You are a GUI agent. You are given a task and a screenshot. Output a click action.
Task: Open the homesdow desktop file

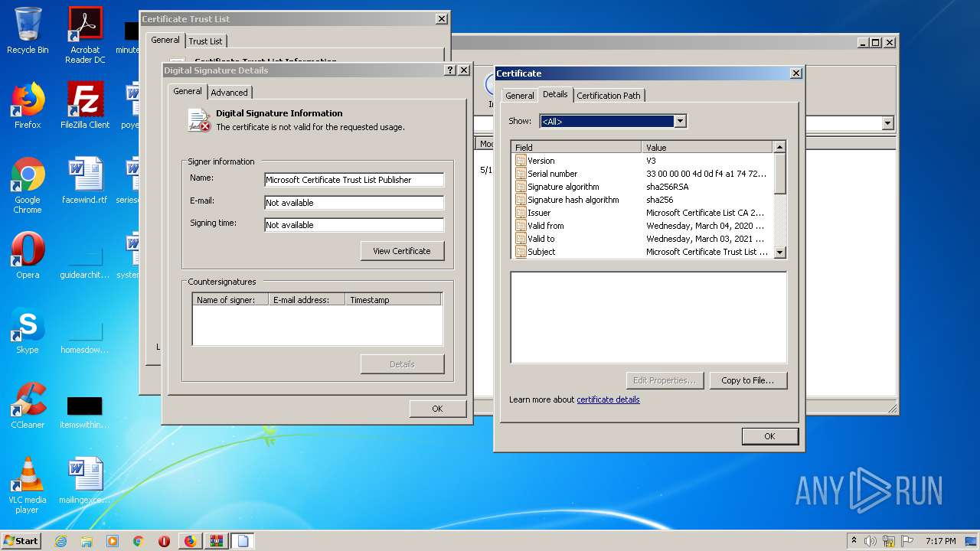point(85,337)
